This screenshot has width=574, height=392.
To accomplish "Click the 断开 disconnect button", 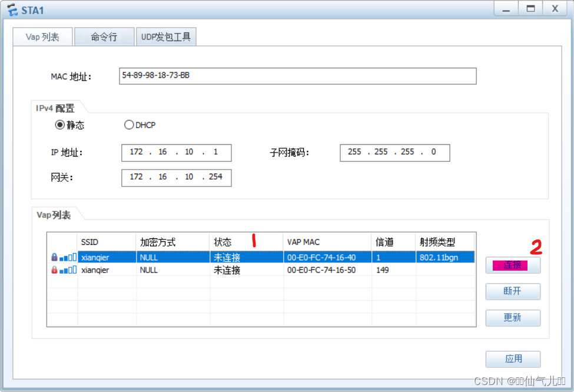I will pyautogui.click(x=512, y=291).
